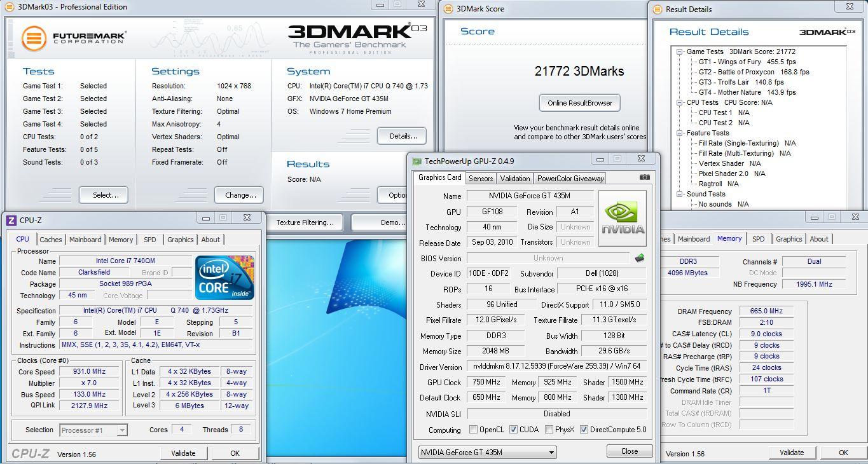
Task: Close GPU-Z using the Close button
Action: tap(630, 451)
